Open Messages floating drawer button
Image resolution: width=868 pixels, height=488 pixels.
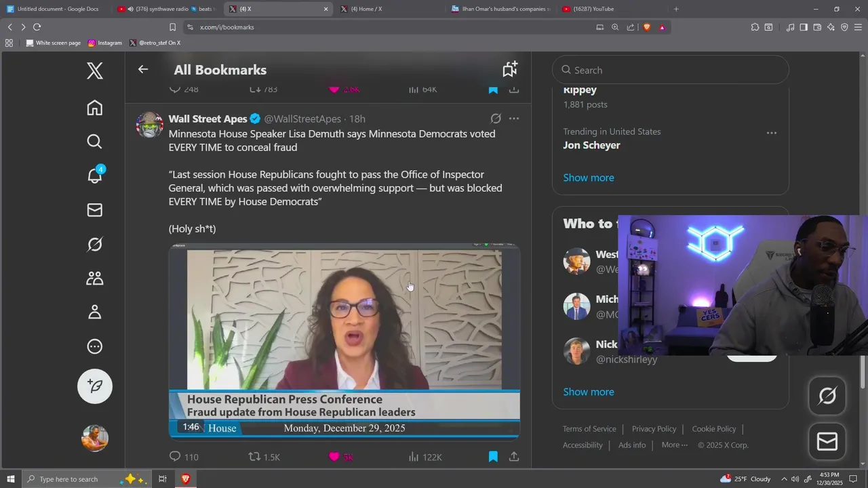(827, 442)
